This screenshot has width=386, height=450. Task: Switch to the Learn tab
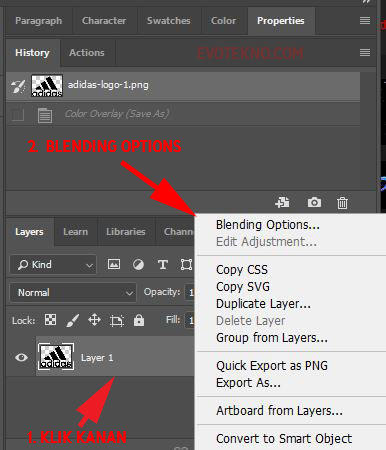[76, 232]
